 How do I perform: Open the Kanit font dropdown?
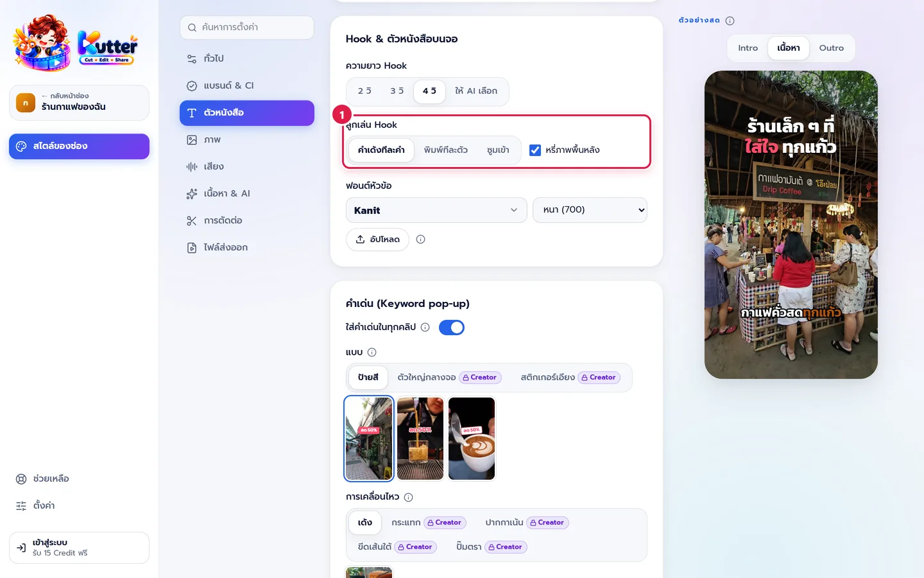click(x=436, y=210)
